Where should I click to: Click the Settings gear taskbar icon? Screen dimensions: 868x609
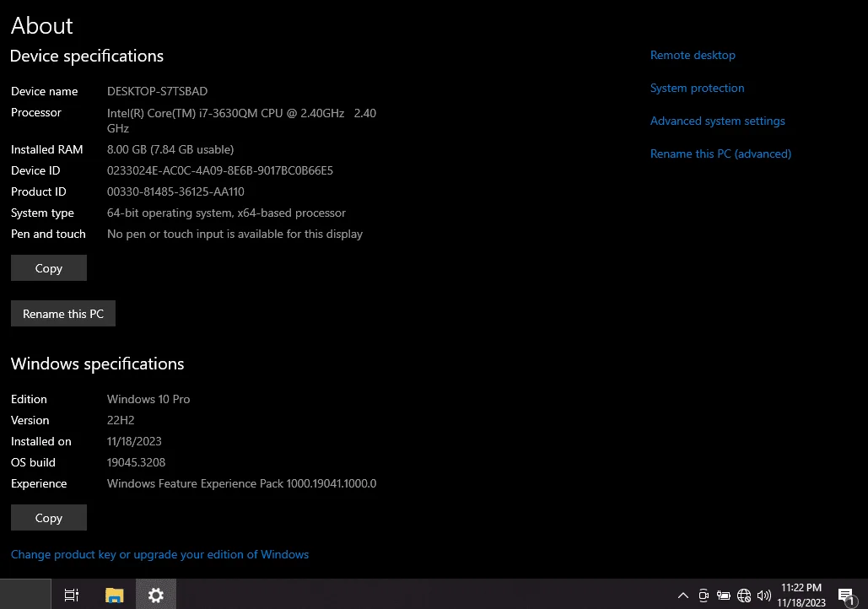[x=156, y=596]
